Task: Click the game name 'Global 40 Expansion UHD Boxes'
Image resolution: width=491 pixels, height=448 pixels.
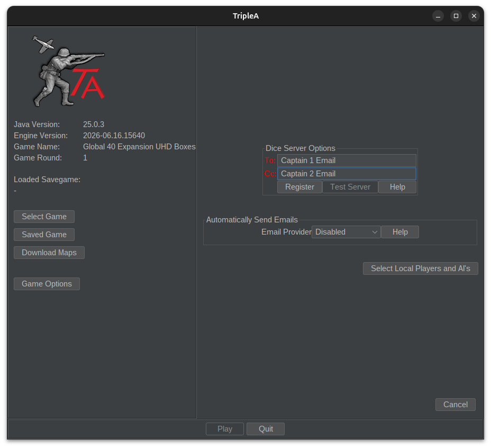Action: click(x=139, y=147)
